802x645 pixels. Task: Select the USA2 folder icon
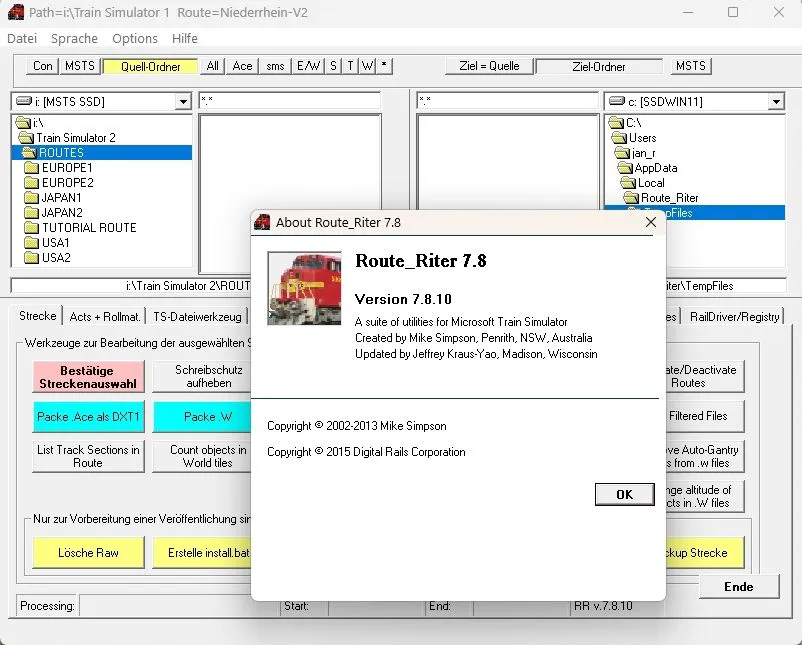pos(32,257)
